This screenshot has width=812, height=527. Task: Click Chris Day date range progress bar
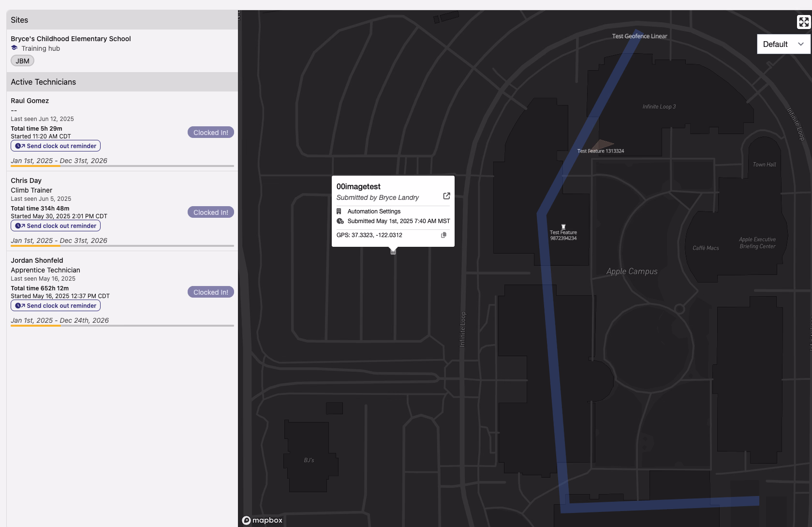point(122,246)
